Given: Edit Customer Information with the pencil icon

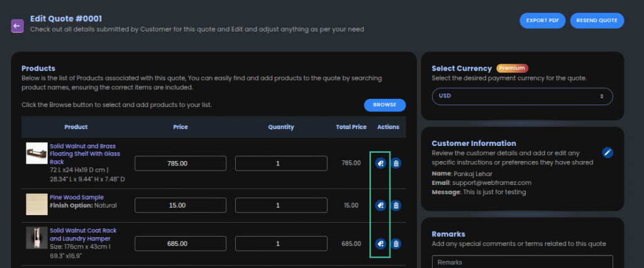Looking at the screenshot, I should [607, 152].
